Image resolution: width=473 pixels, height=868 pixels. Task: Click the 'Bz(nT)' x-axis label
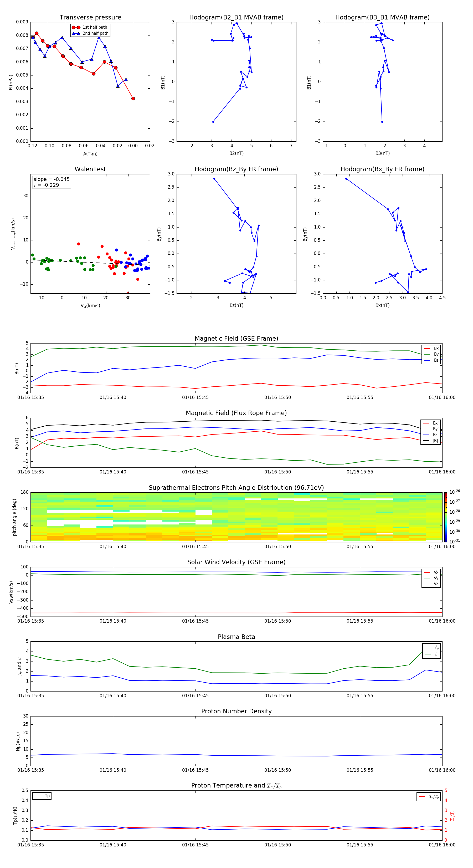point(236,305)
